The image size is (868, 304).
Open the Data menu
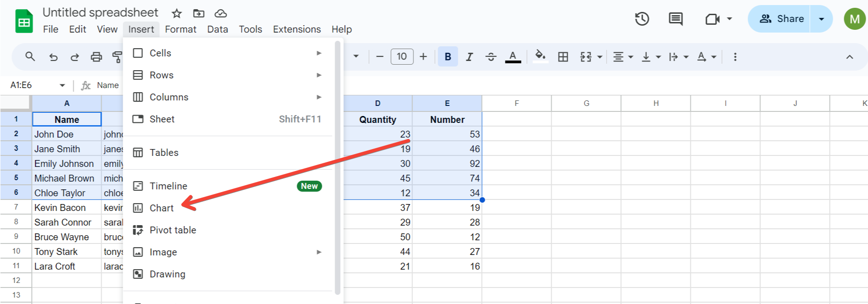[x=217, y=29]
